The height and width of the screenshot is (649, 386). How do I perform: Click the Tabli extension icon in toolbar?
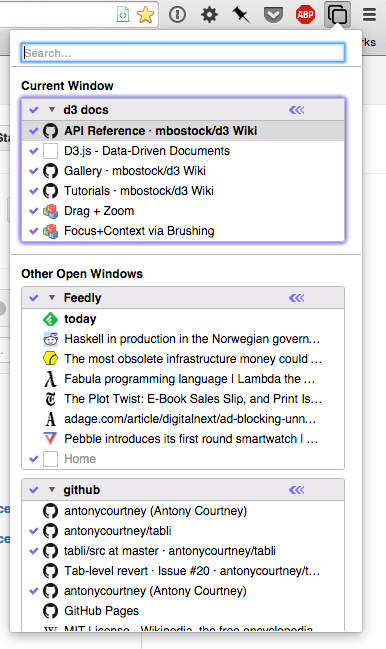337,15
